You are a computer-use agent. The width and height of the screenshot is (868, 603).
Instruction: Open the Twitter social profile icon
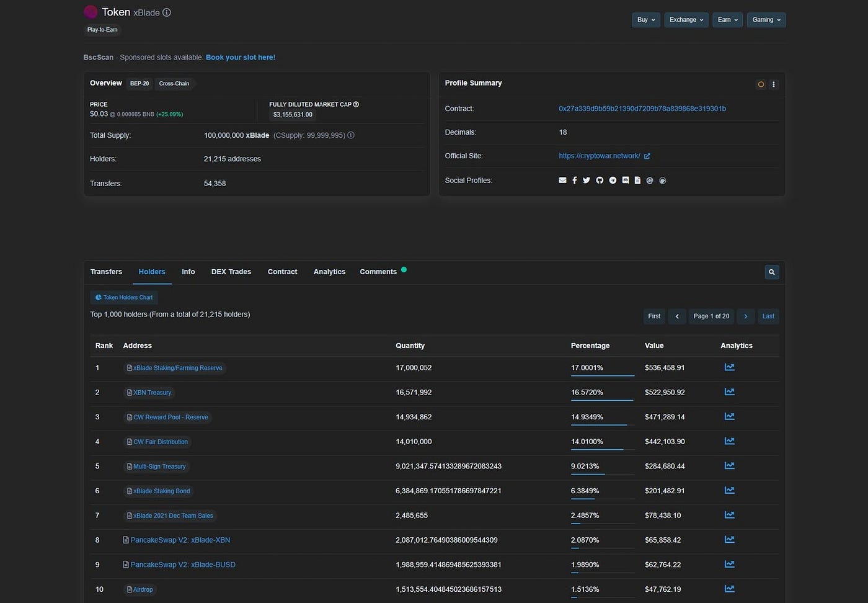click(587, 181)
